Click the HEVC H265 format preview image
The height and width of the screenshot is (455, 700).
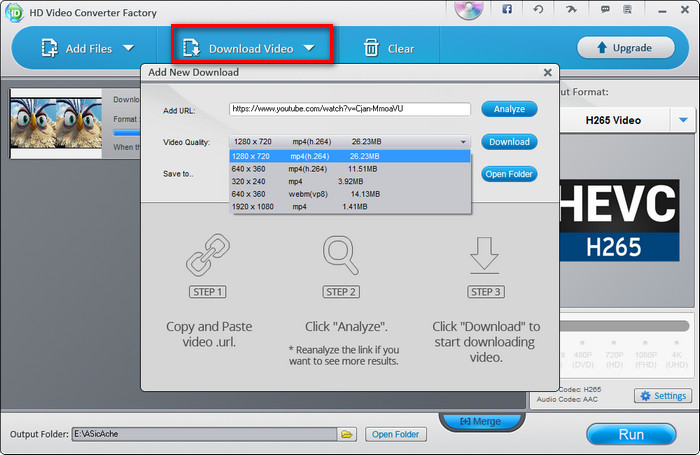[619, 221]
